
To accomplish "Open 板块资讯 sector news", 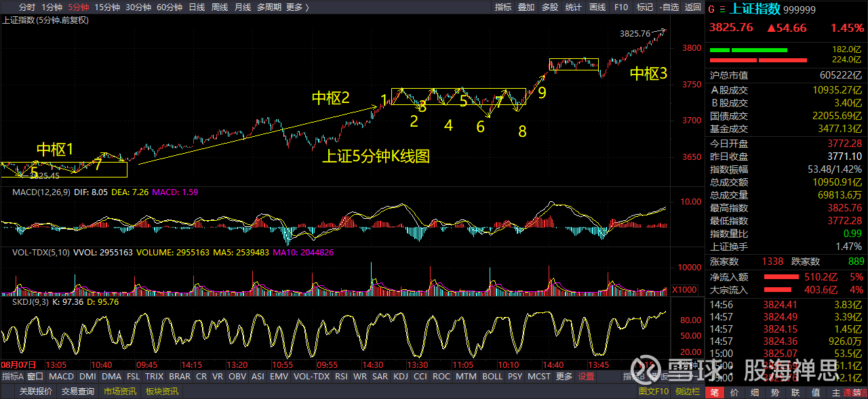I will pyautogui.click(x=162, y=392).
